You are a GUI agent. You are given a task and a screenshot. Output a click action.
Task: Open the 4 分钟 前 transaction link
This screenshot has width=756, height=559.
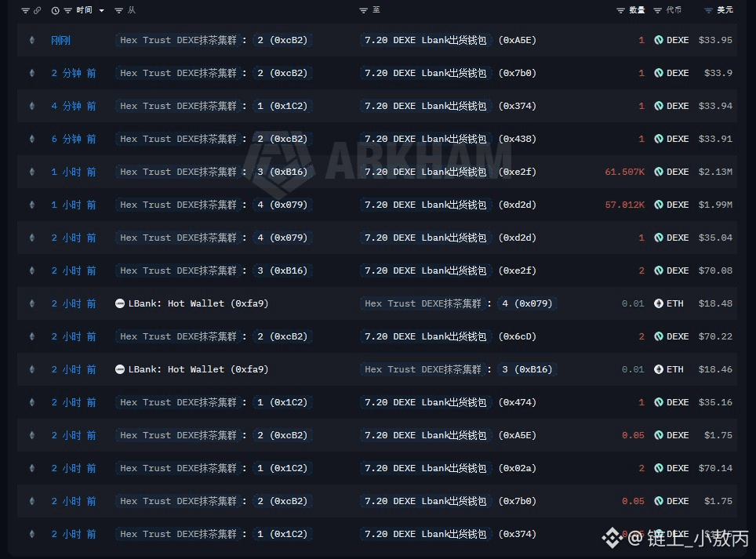74,106
